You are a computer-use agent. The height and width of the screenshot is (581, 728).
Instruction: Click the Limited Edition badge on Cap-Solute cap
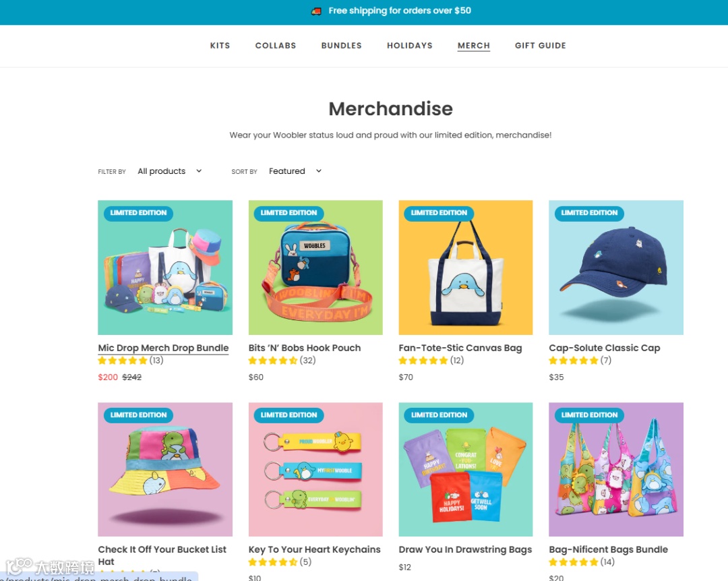click(x=589, y=213)
